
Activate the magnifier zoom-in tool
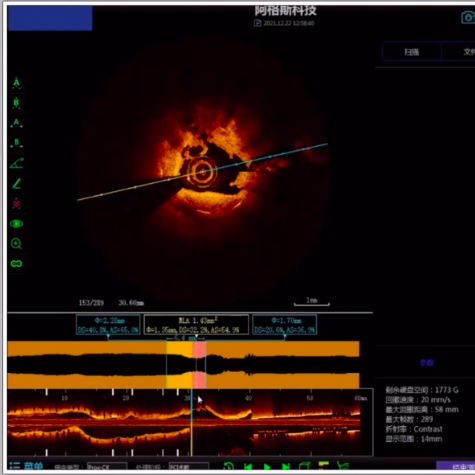(16, 244)
